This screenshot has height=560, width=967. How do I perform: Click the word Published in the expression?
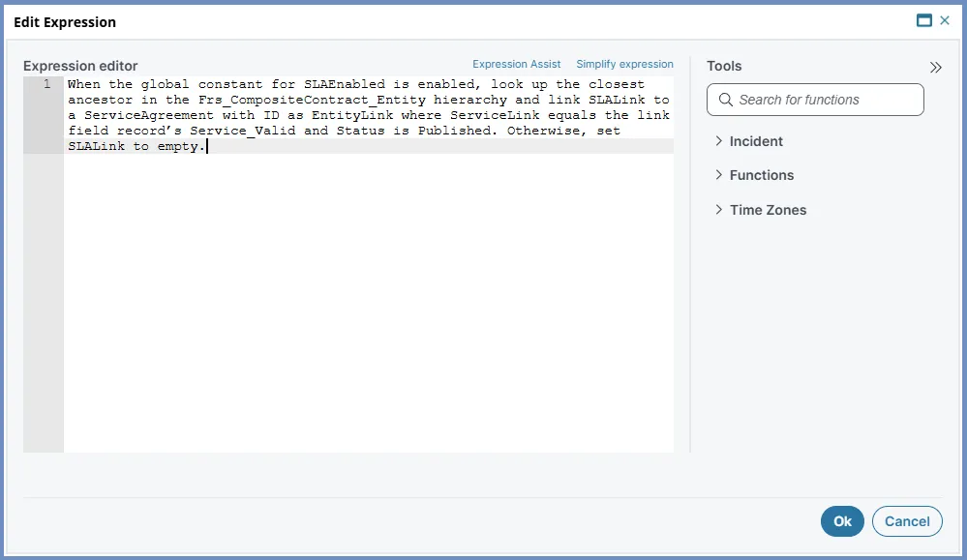click(x=455, y=131)
